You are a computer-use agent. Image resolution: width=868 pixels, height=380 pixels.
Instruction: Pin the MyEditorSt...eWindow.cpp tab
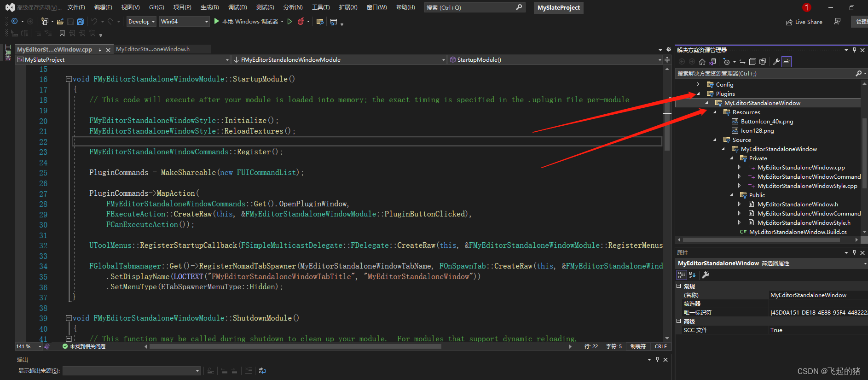point(99,50)
